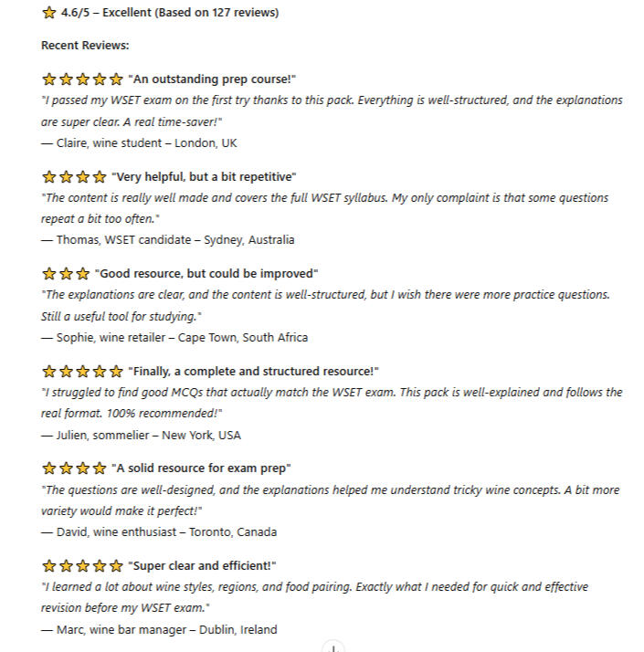
Task: Click "Finally, a complete and structured resource!" heading
Action: point(253,372)
